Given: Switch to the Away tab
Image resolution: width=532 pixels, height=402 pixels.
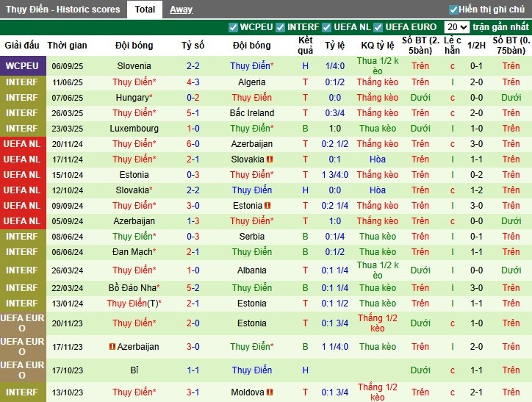Looking at the screenshot, I should pos(181,10).
